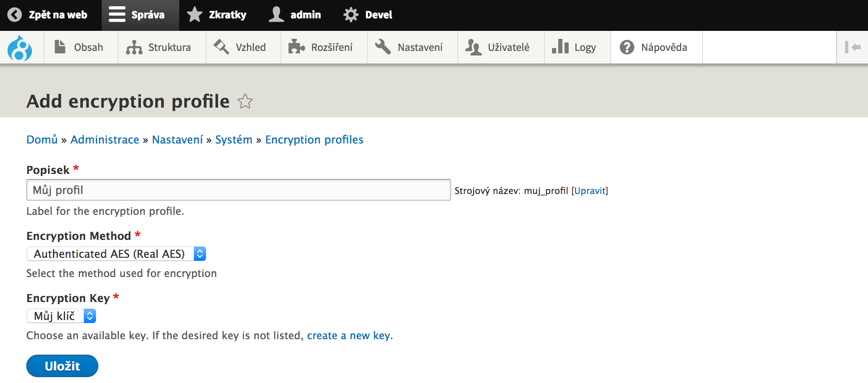
Task: Follow the create a new key link
Action: tap(348, 335)
